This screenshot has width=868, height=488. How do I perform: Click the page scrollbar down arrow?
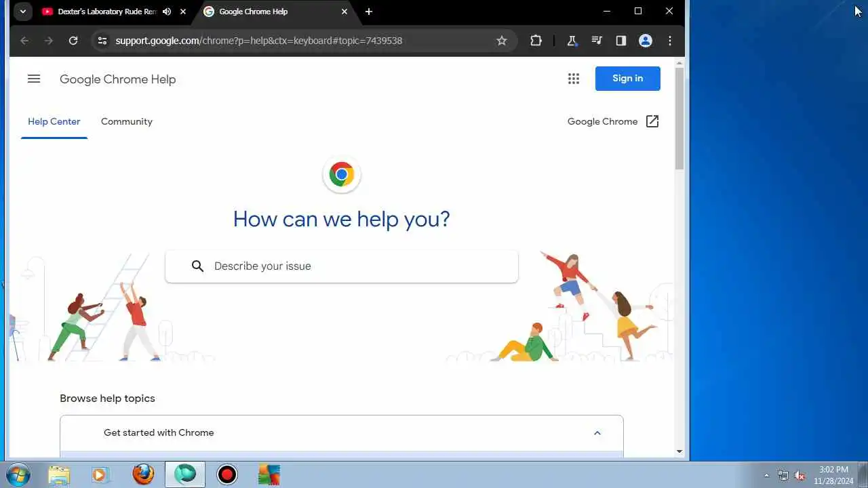pos(679,451)
